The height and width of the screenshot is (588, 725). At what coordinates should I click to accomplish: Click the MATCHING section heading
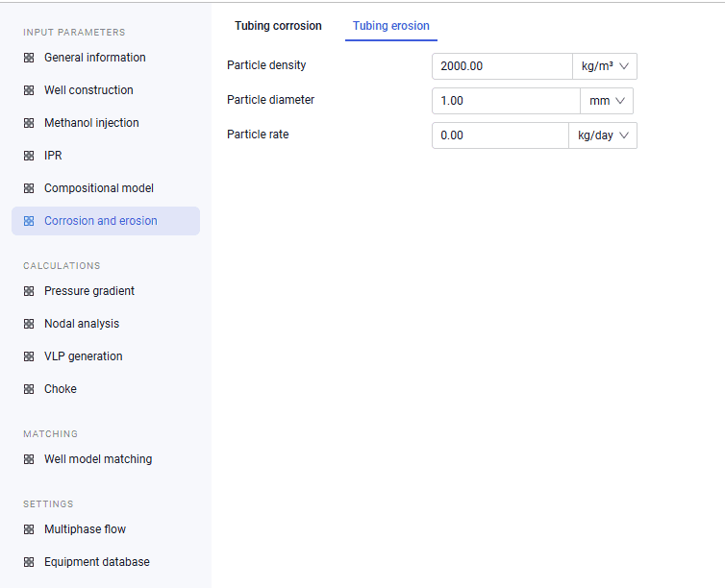50,434
